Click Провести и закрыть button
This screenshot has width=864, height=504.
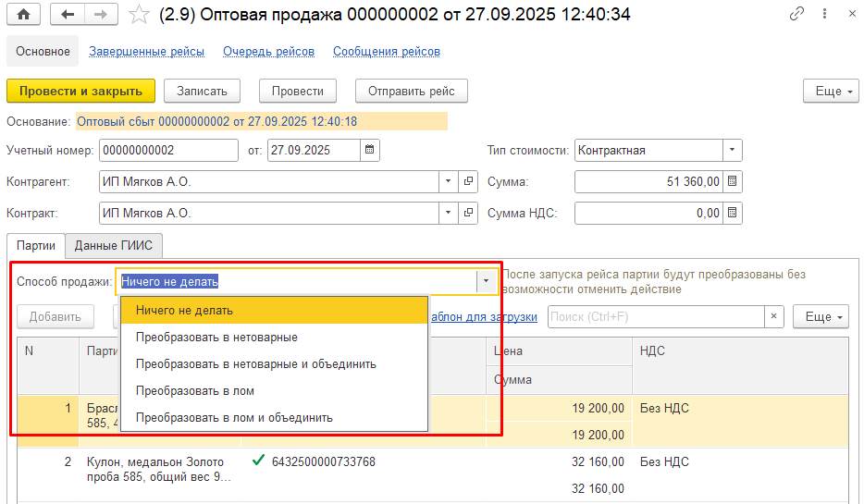[80, 91]
